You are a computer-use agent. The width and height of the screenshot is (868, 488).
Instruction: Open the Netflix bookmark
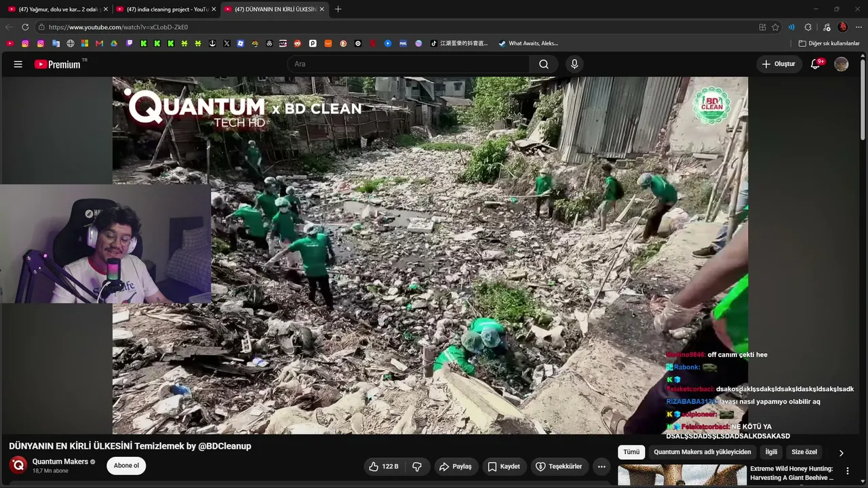tap(372, 43)
